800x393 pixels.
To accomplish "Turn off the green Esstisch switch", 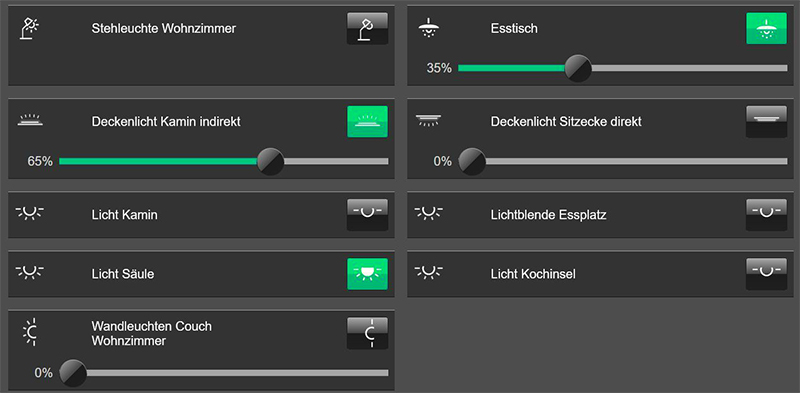I will [766, 29].
